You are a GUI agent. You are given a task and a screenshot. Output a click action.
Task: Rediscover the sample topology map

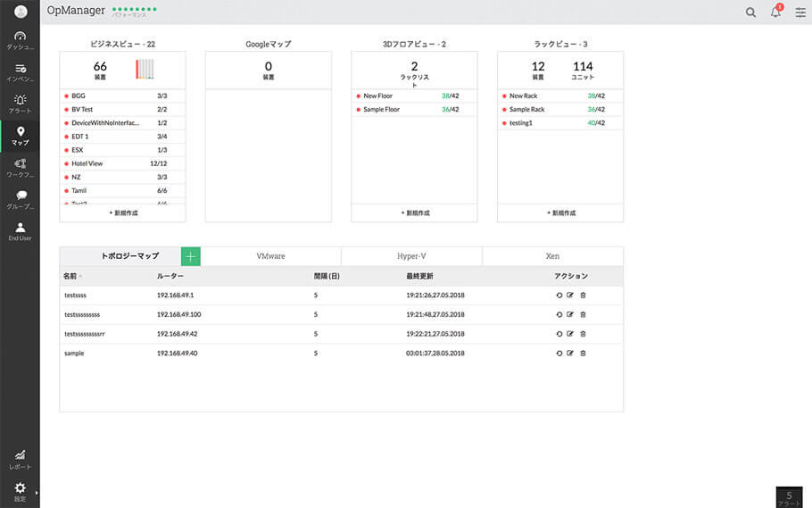click(x=559, y=354)
